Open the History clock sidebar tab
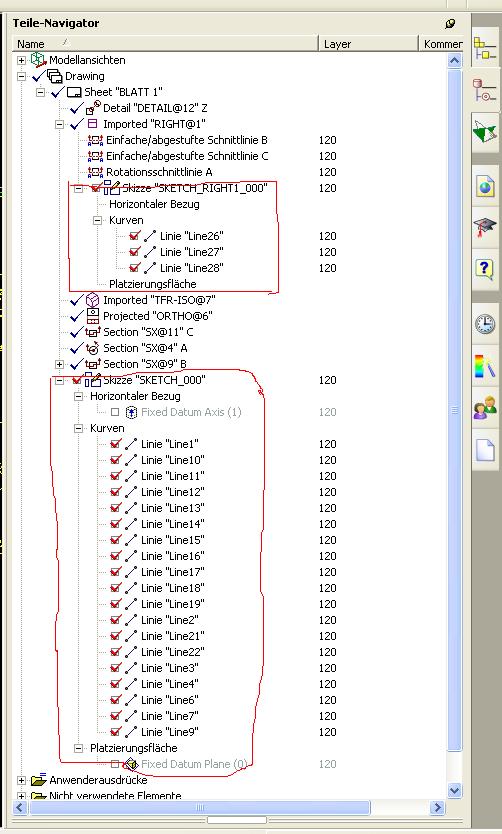502x834 pixels. point(485,323)
